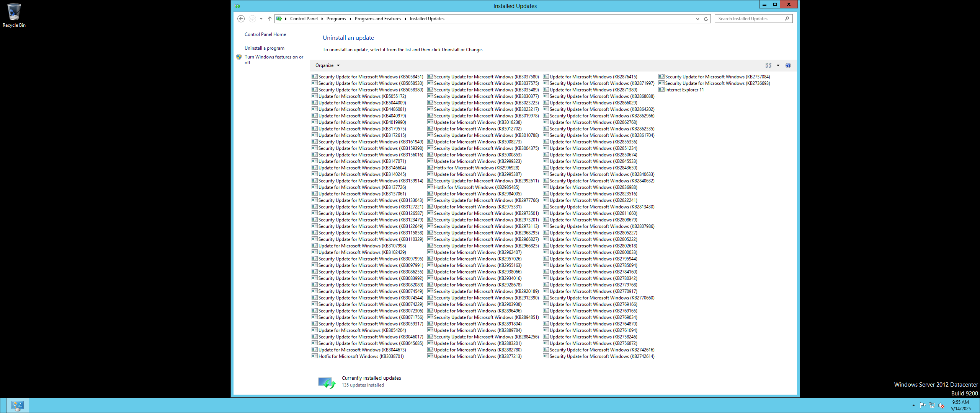Select Update KB2876415 entry
The width and height of the screenshot is (980, 413).
pyautogui.click(x=590, y=77)
